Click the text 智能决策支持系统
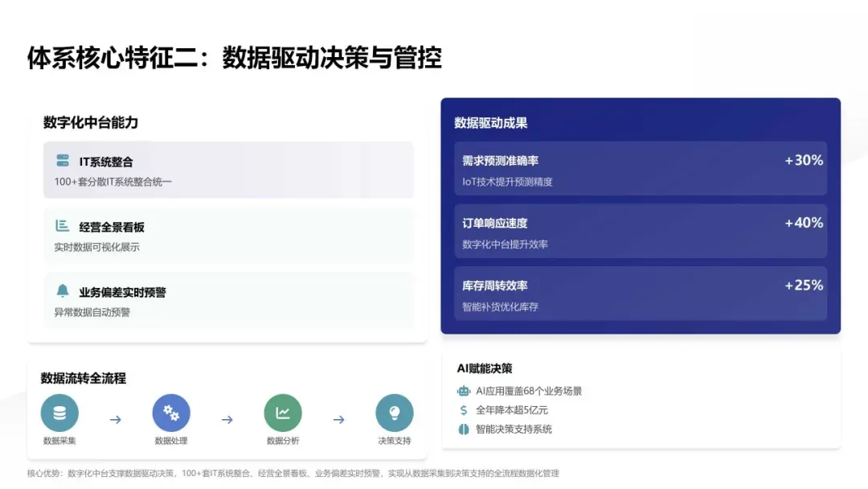 [x=514, y=429]
